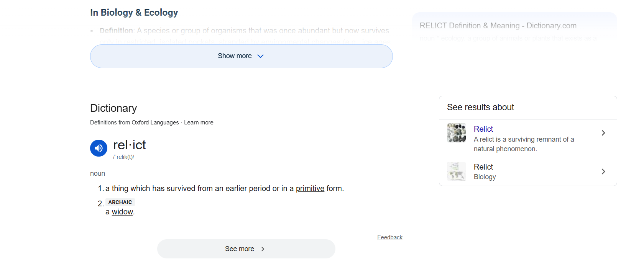Viewport: 644px width, 263px height.
Task: Click the chevron beside the surviving remnant result
Action: tap(603, 133)
